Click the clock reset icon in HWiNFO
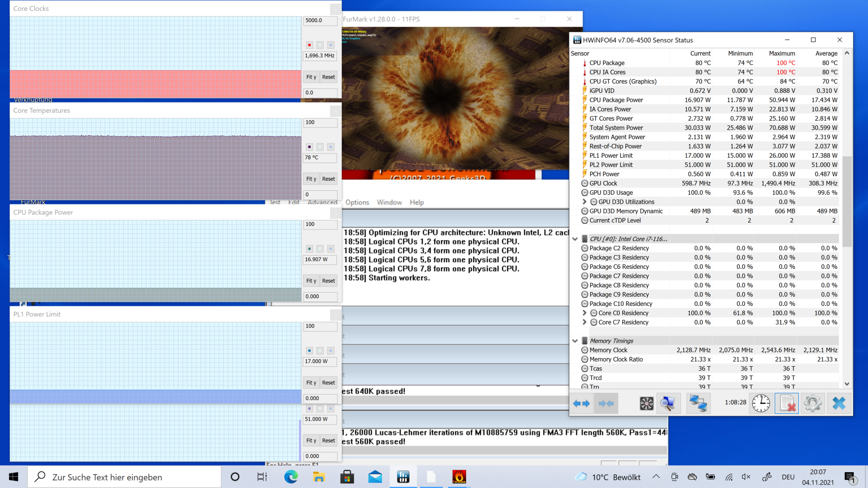This screenshot has height=488, width=868. 761,404
